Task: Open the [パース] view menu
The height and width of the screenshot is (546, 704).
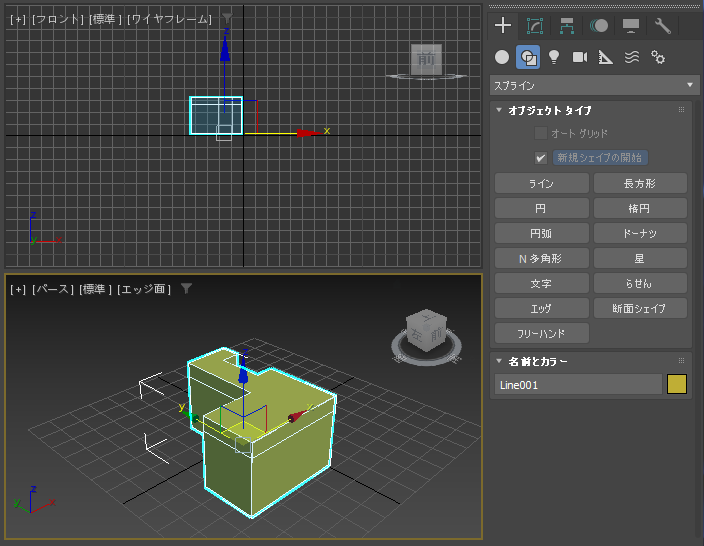Action: (53, 289)
